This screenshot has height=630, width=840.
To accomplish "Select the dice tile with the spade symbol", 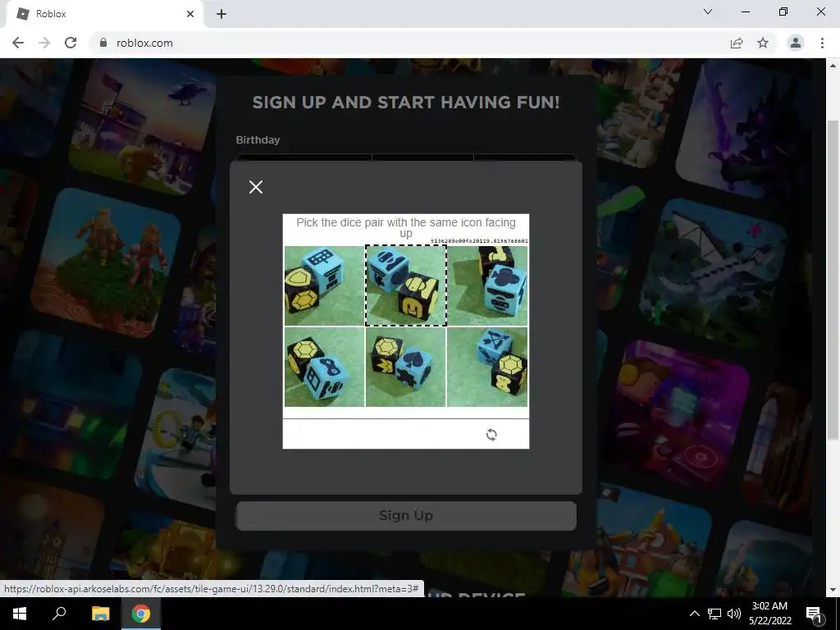I will [405, 367].
